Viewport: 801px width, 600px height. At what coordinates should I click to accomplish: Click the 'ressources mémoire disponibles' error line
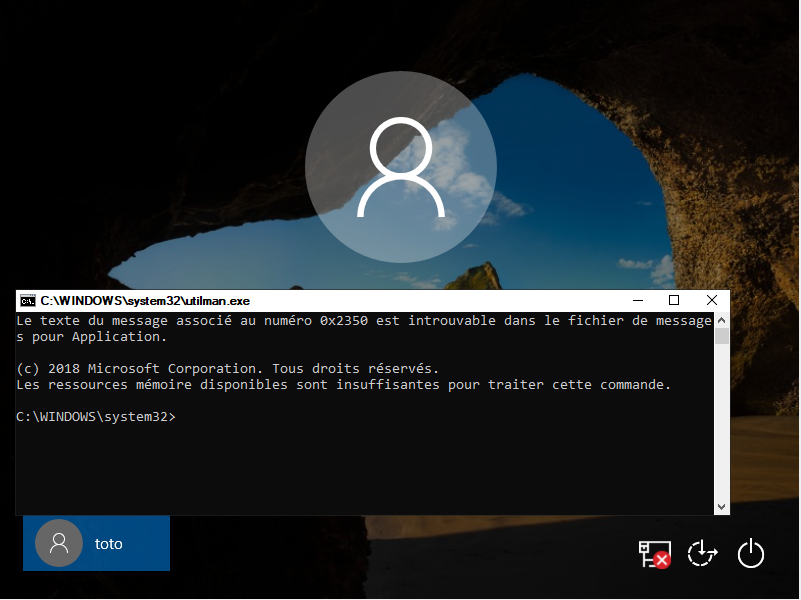tap(343, 385)
